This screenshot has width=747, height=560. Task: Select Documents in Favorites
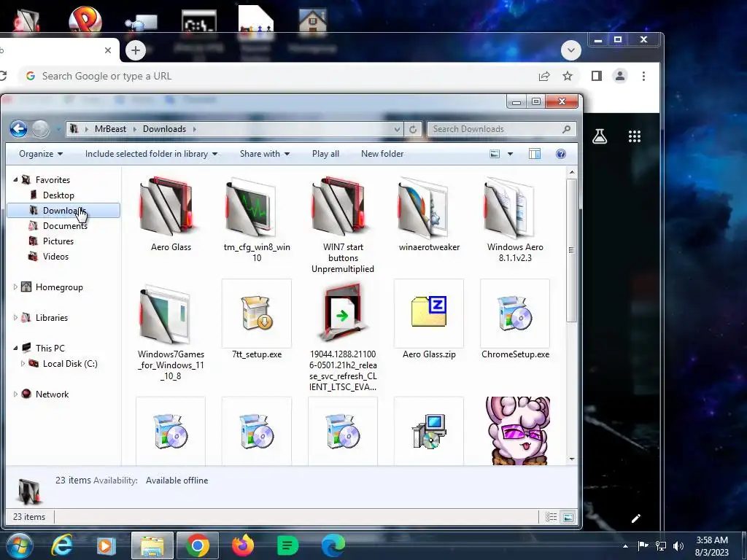(x=65, y=226)
